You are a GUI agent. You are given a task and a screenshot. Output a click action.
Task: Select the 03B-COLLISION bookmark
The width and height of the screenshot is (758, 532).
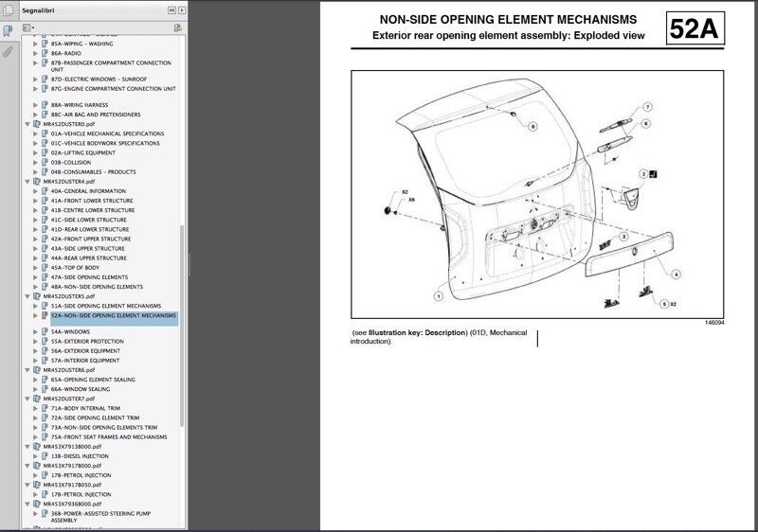click(71, 162)
